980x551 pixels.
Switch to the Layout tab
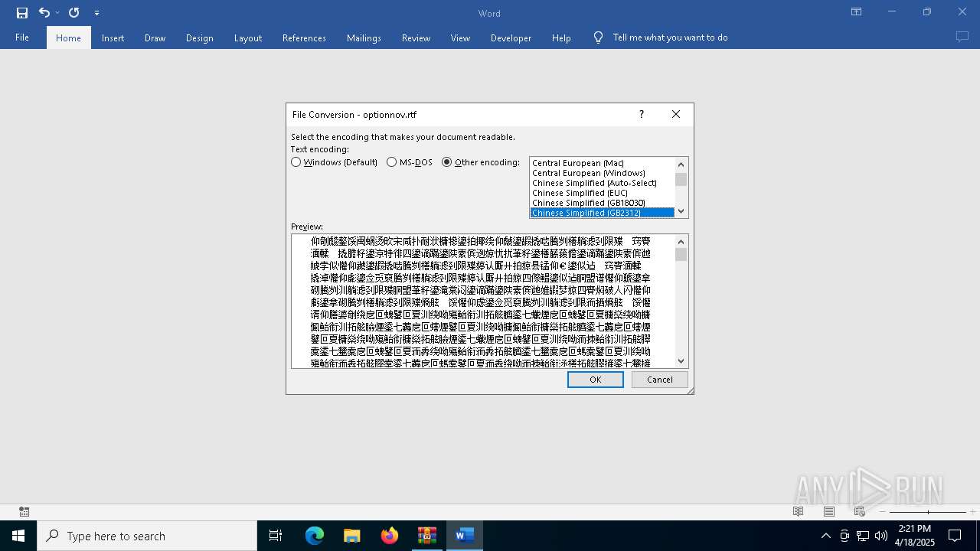(x=247, y=37)
